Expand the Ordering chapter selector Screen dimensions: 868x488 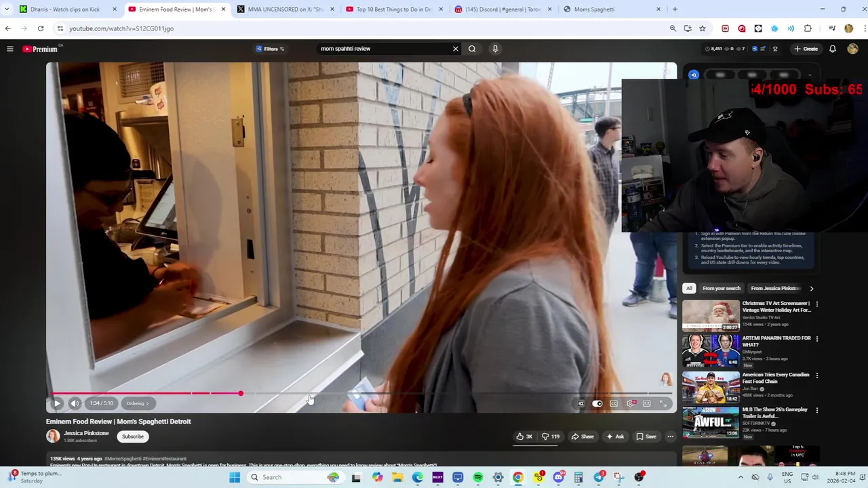point(137,403)
